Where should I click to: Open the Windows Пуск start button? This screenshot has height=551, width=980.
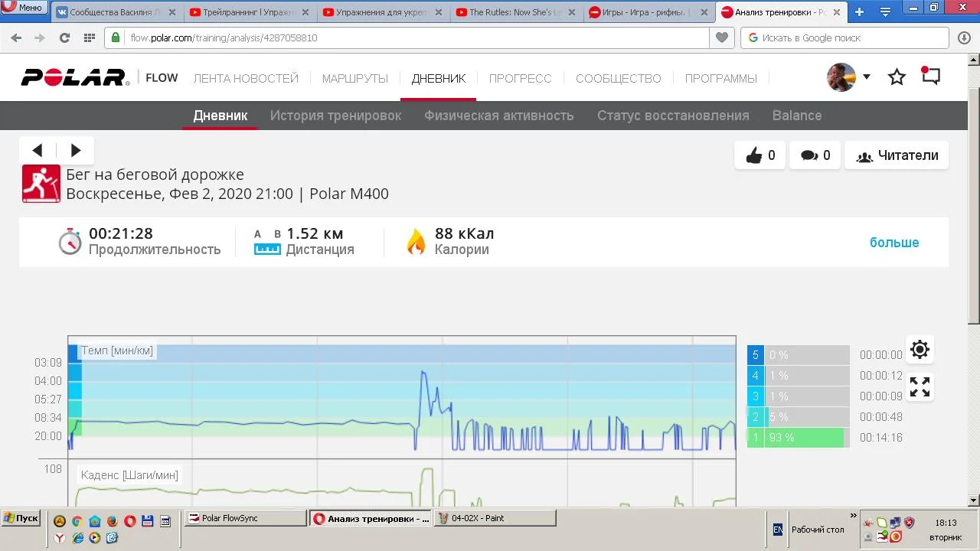click(21, 518)
